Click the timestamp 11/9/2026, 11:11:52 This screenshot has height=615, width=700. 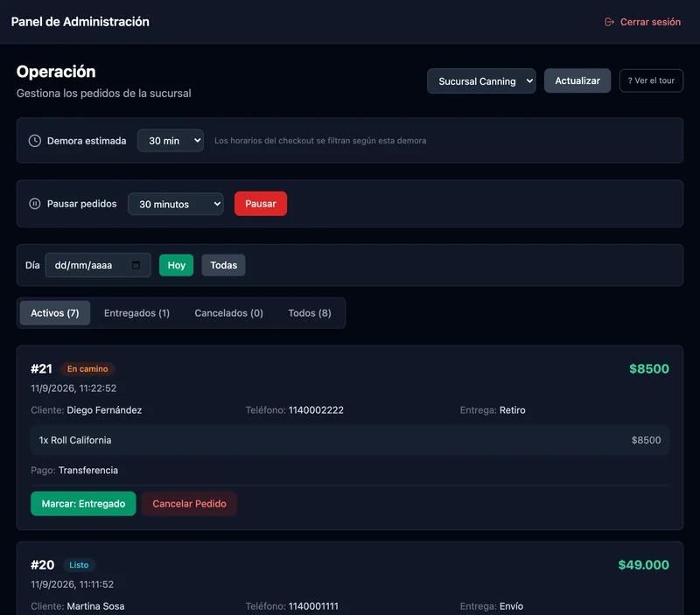pyautogui.click(x=73, y=584)
